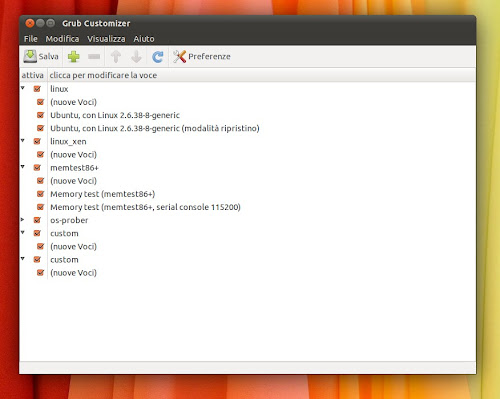
Task: Move entry down with down arrow
Action: click(x=136, y=56)
